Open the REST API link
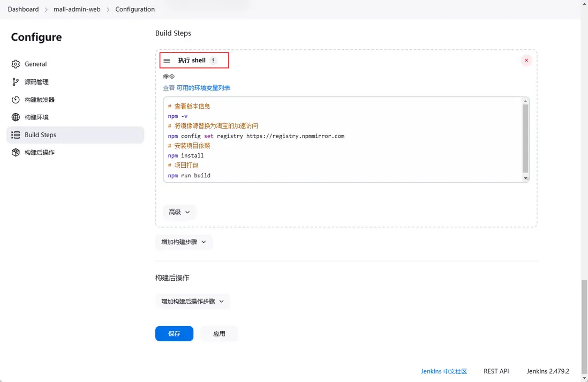The width and height of the screenshot is (588, 382). point(496,371)
